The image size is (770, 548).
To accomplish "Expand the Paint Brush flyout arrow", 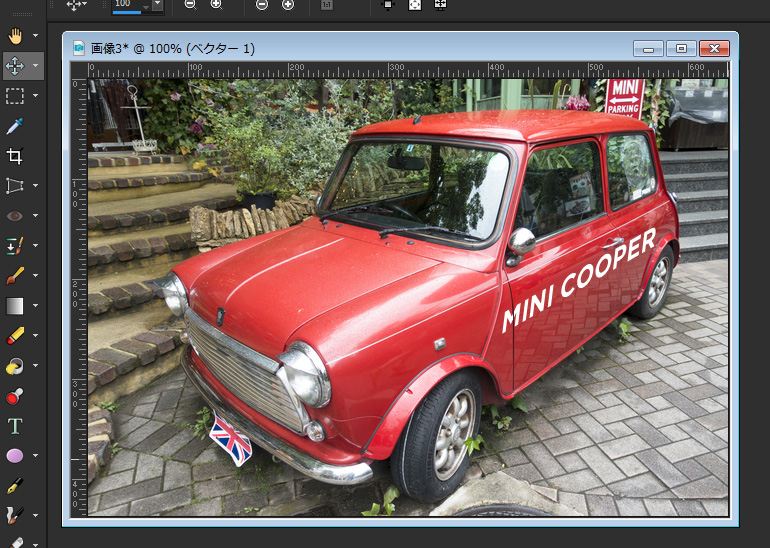I will 35,275.
